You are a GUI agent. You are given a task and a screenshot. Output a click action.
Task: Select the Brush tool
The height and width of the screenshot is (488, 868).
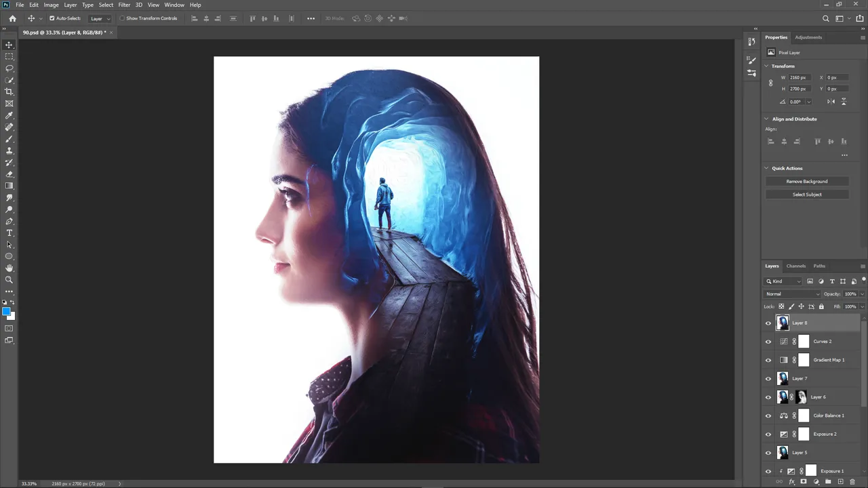(9, 139)
